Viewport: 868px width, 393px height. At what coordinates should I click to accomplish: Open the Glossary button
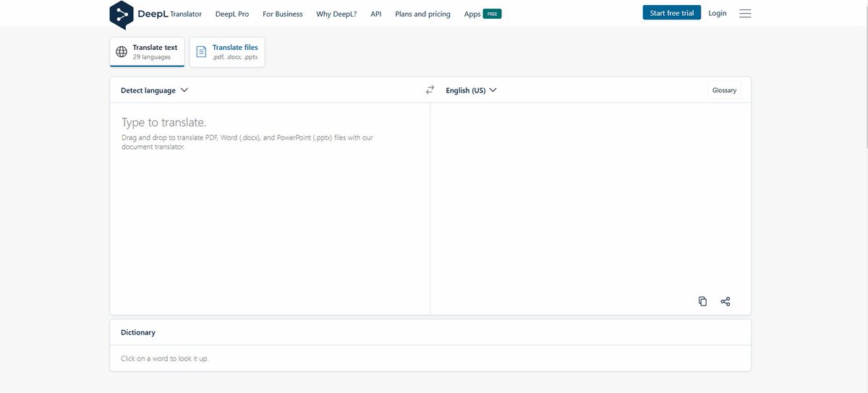click(x=724, y=90)
